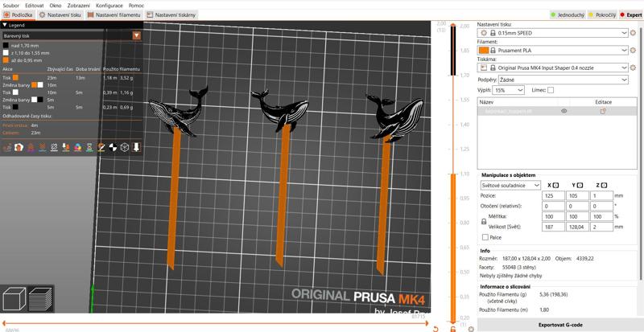Switch to Podložka tab

(18, 14)
